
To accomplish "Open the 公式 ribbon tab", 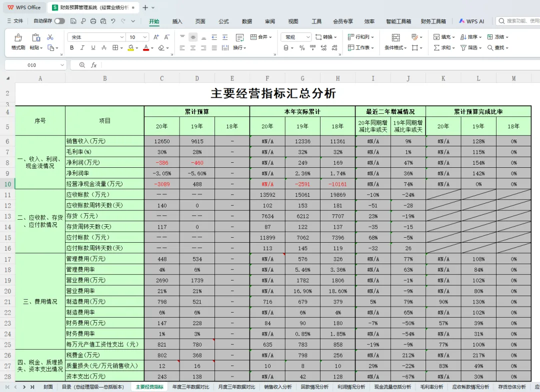I will pyautogui.click(x=223, y=21).
